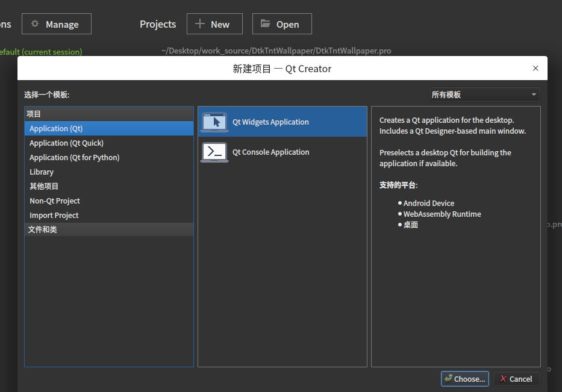Viewport: 562px width, 392px height.
Task: Choose Qt Widgets Application template
Action: click(x=283, y=122)
